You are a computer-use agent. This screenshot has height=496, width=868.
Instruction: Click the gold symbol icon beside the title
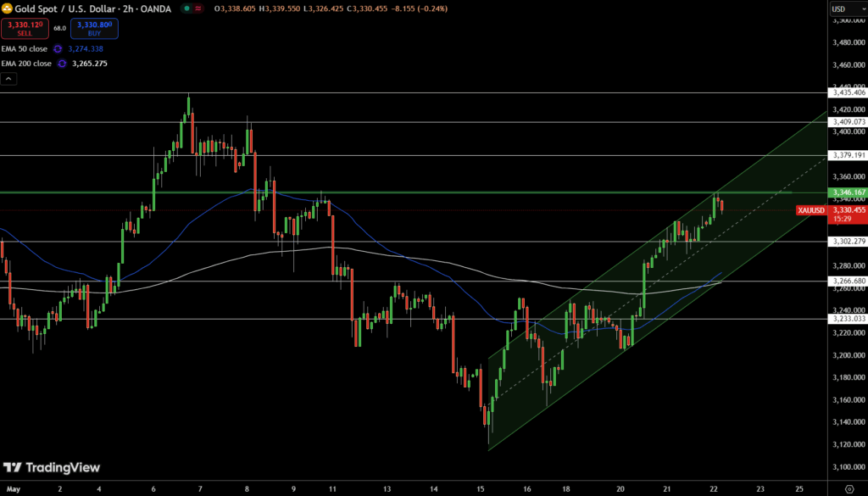(x=8, y=8)
